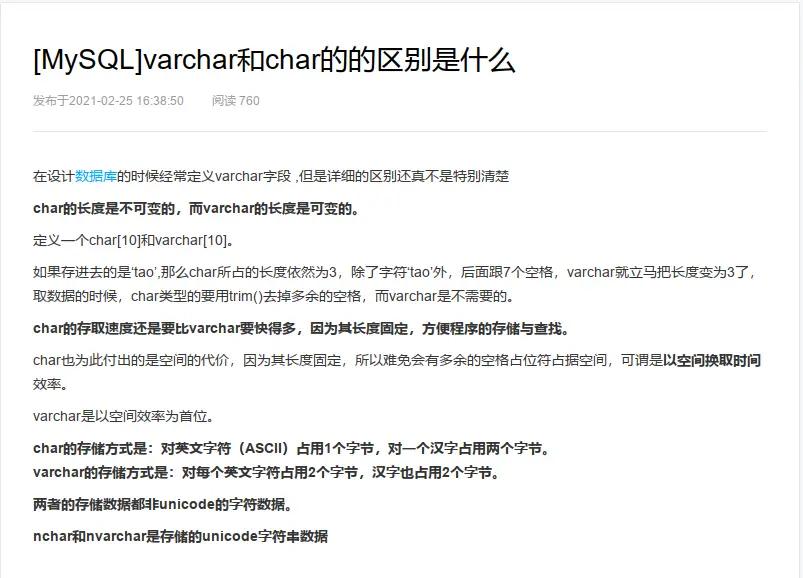Click the bold line char的存取速度还是要比varchar要快得多

point(301,328)
